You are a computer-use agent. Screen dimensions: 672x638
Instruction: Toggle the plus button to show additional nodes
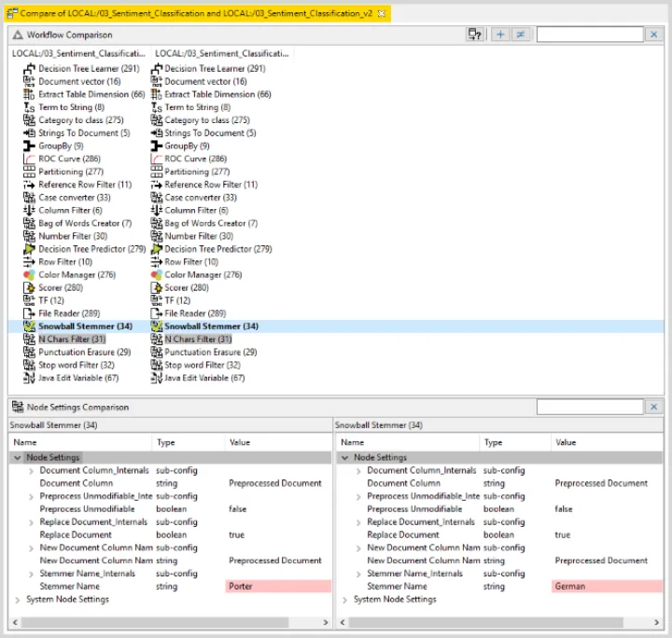click(x=500, y=35)
